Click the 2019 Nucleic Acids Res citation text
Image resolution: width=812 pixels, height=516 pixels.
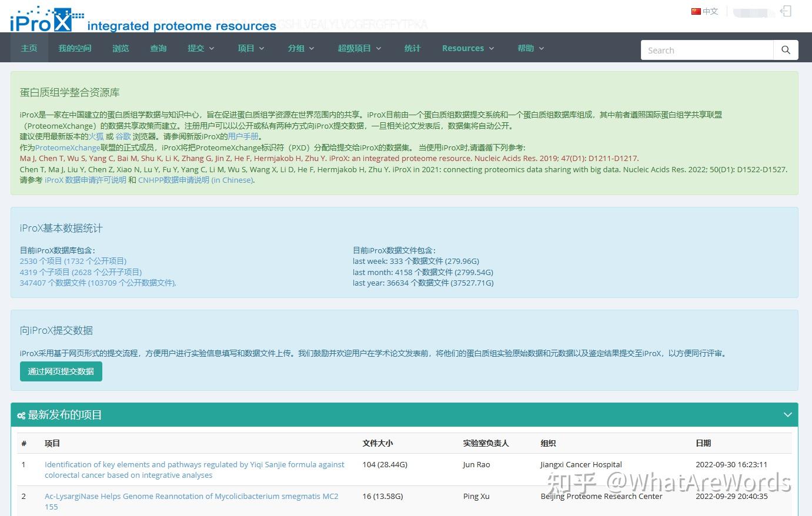[329, 158]
